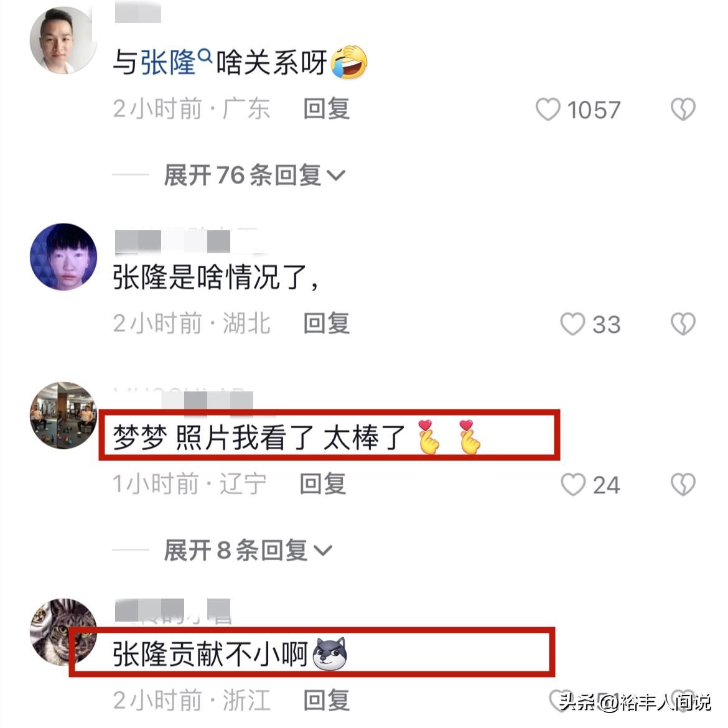Like the 梦梦 照片我看了 comment
Viewport: 728px width, 728px height.
coord(573,484)
